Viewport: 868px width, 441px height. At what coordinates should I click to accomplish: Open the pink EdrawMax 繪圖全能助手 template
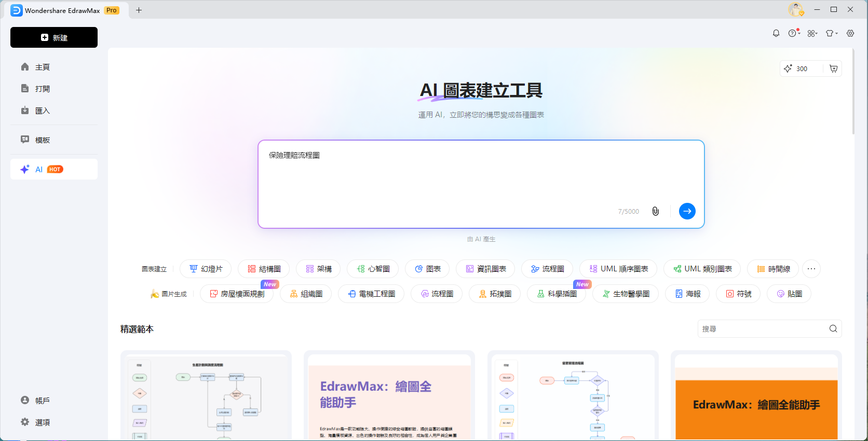click(x=389, y=396)
